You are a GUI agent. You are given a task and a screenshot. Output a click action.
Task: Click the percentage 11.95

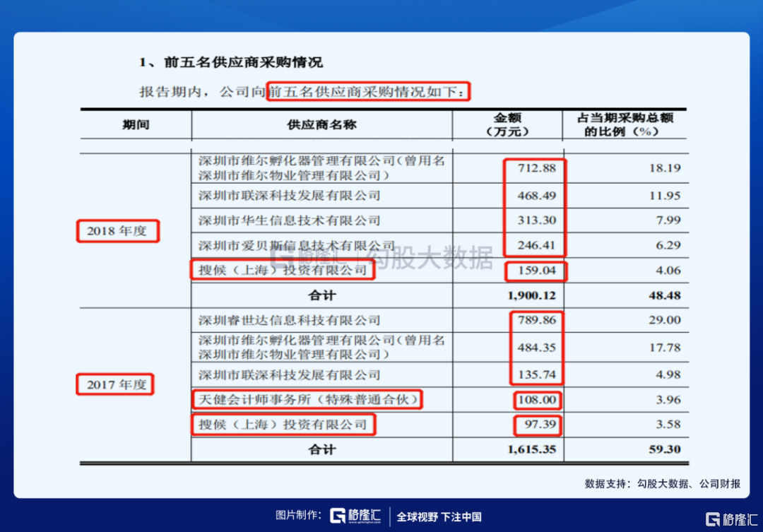[665, 196]
